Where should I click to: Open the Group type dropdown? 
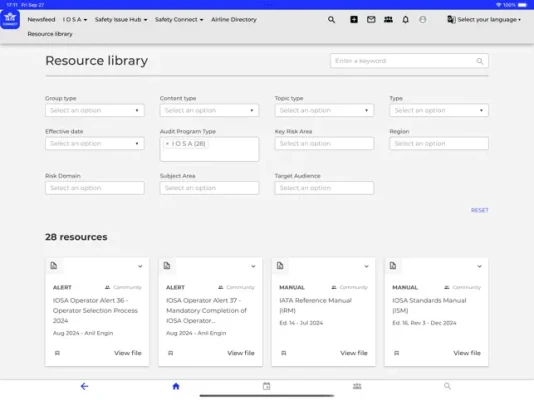point(95,110)
